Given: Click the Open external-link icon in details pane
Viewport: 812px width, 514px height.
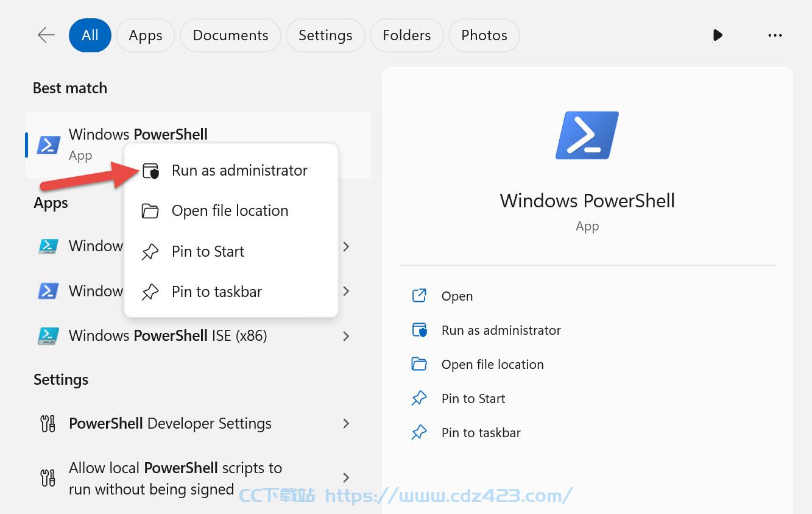Looking at the screenshot, I should point(419,296).
